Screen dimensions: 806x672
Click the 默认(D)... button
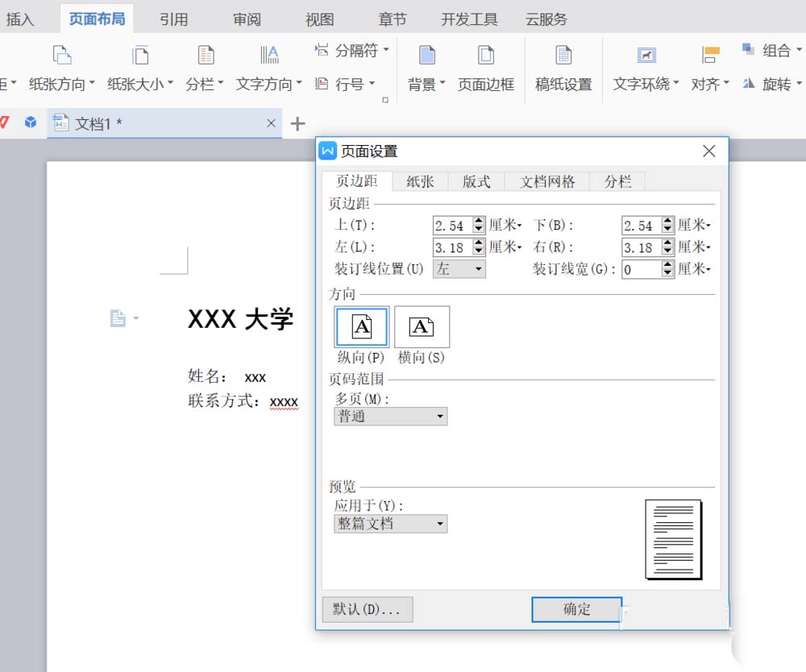(x=367, y=609)
